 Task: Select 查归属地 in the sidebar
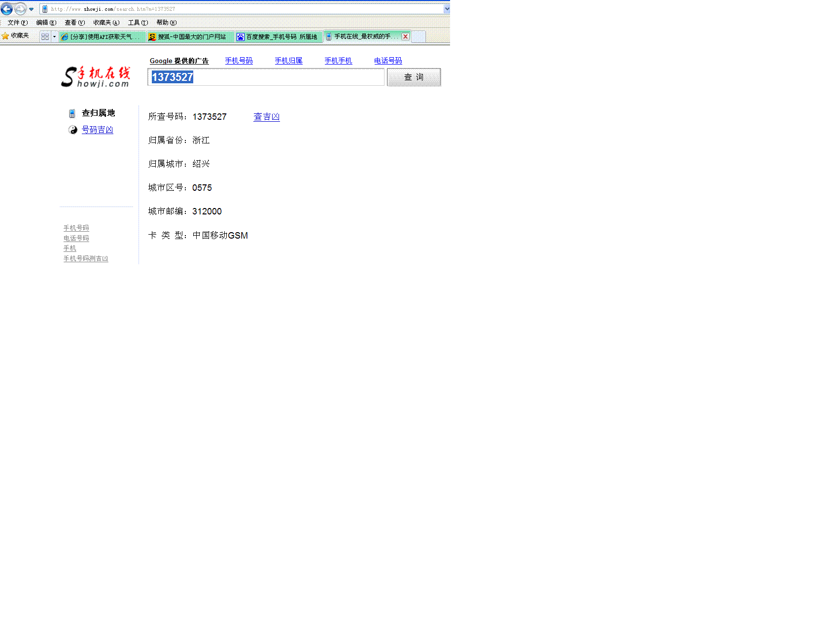98,113
